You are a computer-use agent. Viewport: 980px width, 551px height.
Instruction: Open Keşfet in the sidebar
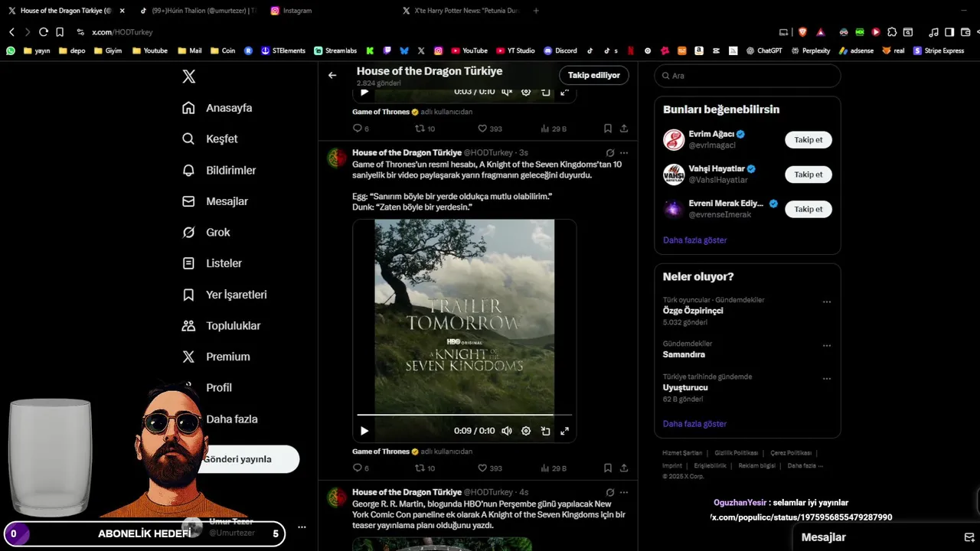point(210,139)
